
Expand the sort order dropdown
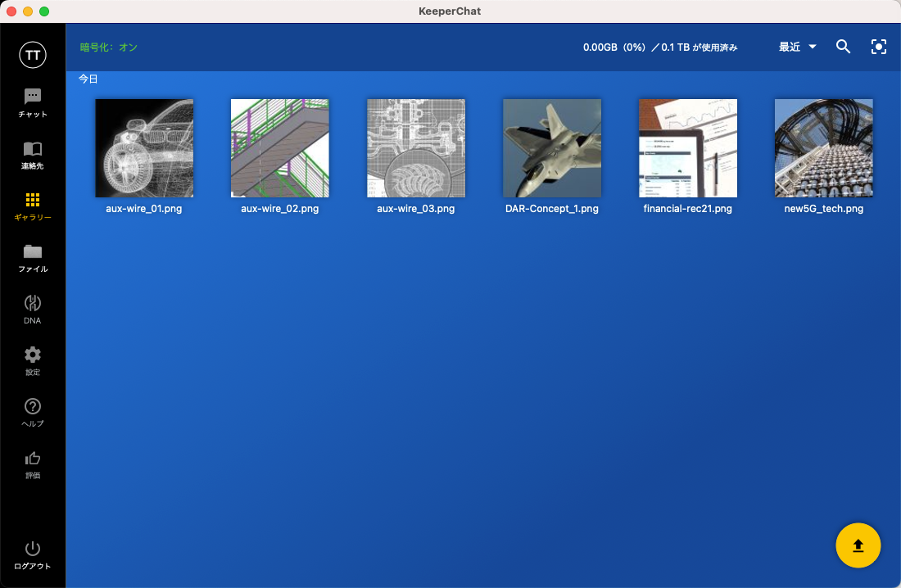coord(798,47)
